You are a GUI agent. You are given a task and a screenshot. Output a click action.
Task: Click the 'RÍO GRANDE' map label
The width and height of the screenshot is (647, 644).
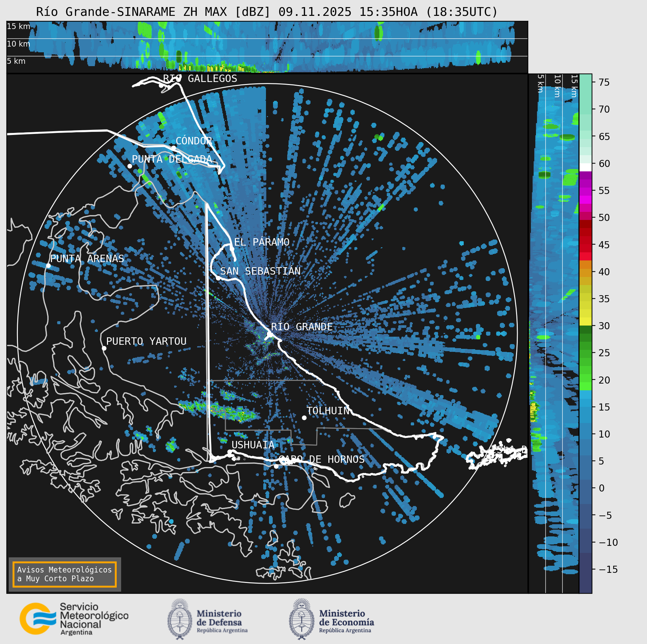point(302,327)
